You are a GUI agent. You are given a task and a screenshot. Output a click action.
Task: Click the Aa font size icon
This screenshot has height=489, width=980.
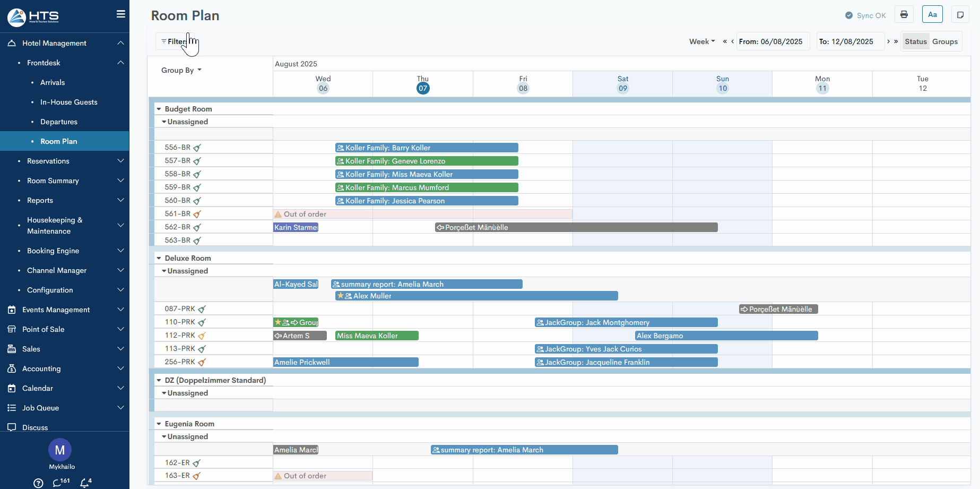coord(932,14)
